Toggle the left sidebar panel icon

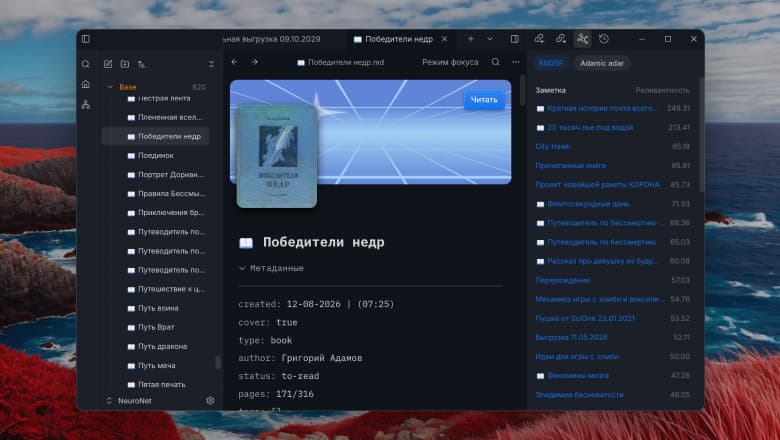pyautogui.click(x=86, y=39)
